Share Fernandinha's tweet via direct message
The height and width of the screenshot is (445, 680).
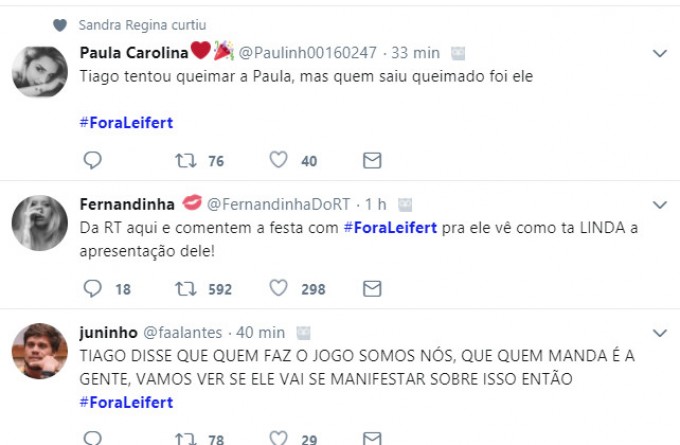pyautogui.click(x=372, y=289)
